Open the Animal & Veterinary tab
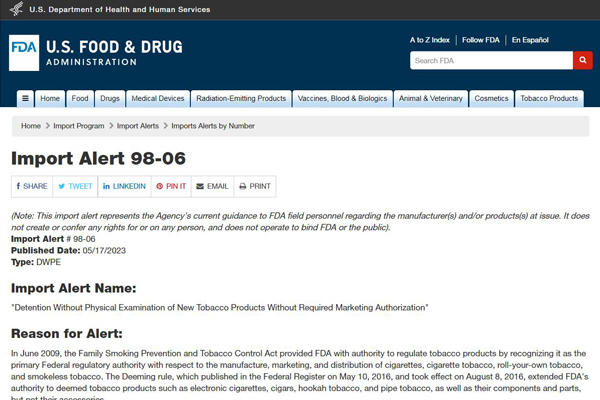 [x=430, y=98]
